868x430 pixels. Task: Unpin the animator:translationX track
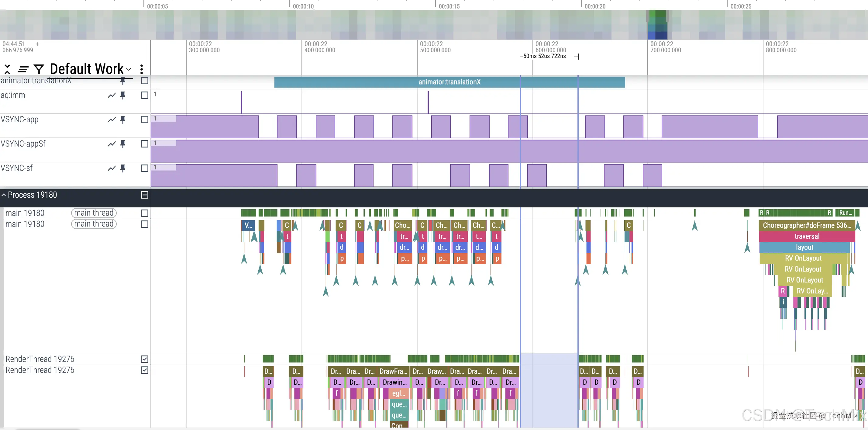coord(123,80)
